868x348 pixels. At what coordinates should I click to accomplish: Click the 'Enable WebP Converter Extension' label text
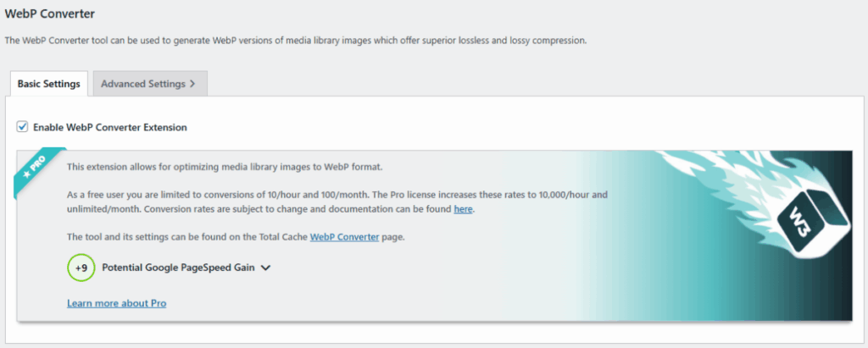click(x=110, y=127)
